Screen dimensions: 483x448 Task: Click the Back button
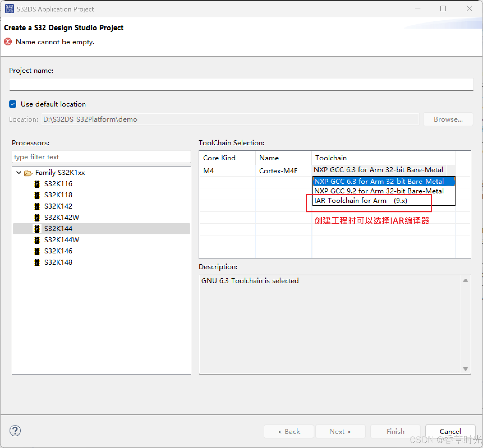[x=289, y=431]
